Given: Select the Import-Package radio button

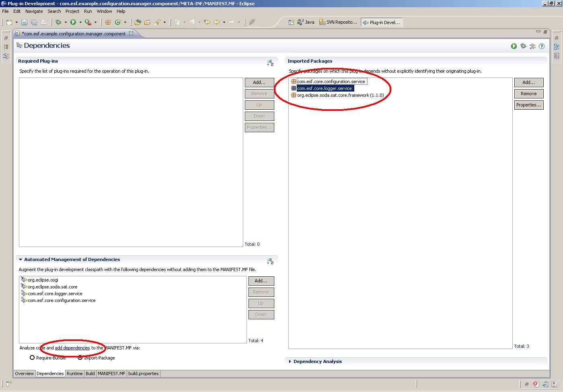Looking at the screenshot, I should [80, 357].
